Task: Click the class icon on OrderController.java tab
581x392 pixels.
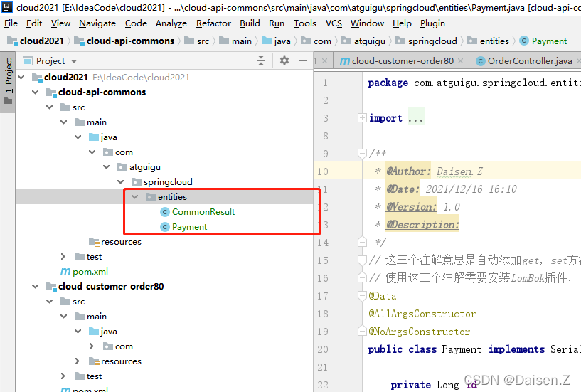Action: click(x=480, y=60)
